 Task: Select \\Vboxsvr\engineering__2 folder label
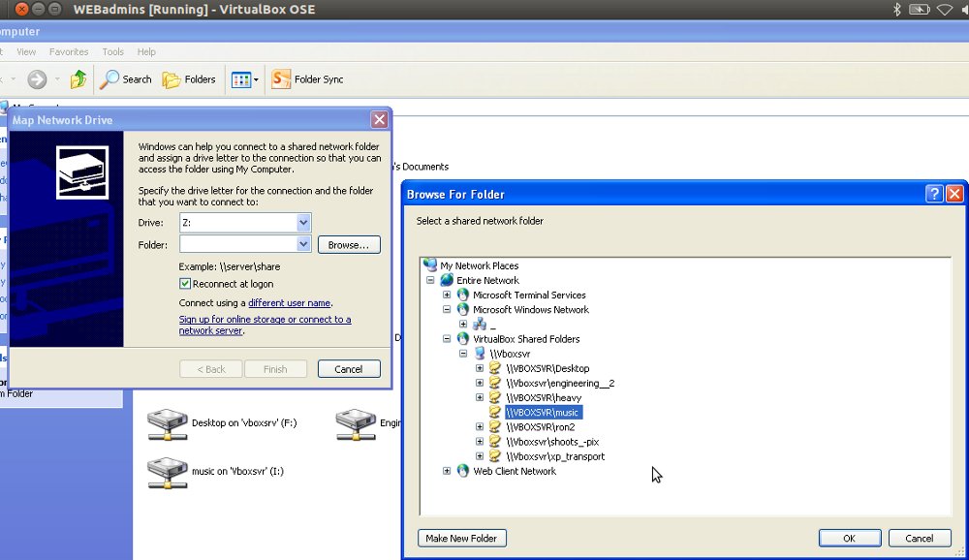click(560, 384)
